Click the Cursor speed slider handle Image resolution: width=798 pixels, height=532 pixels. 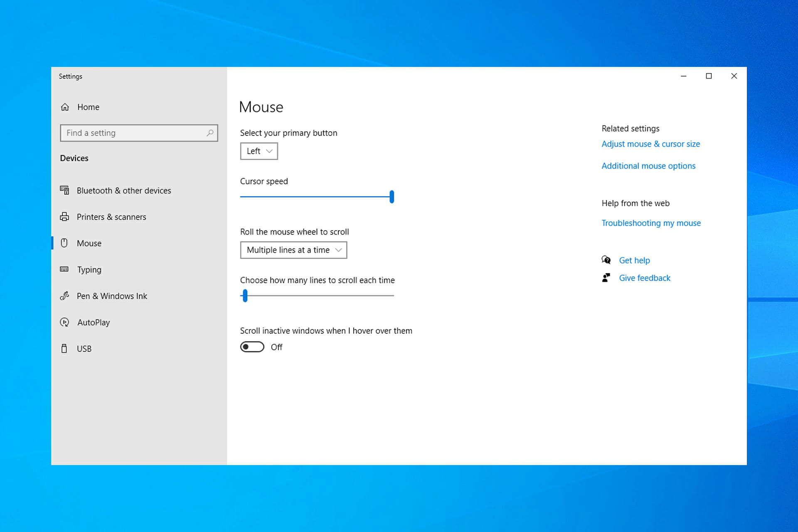392,197
